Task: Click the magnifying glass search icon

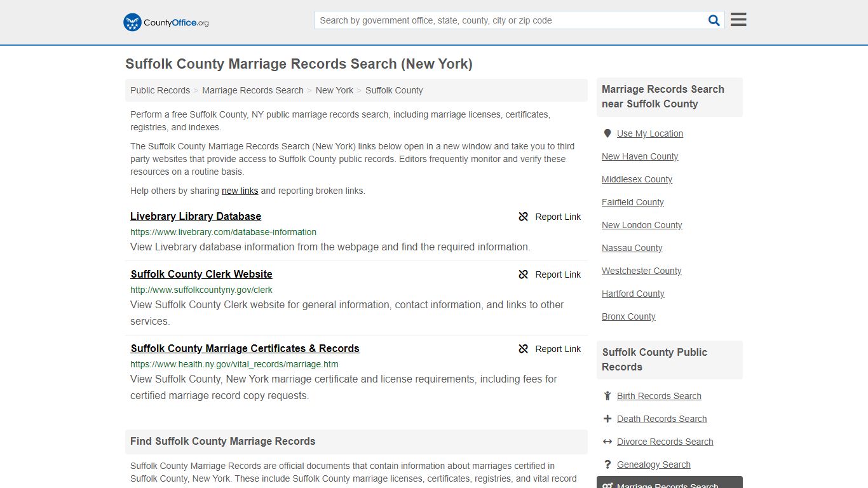Action: click(714, 20)
